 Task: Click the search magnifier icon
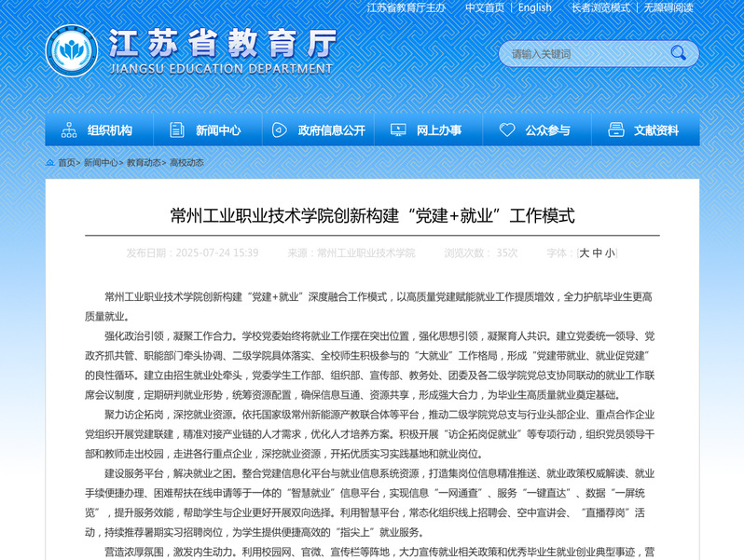click(679, 54)
